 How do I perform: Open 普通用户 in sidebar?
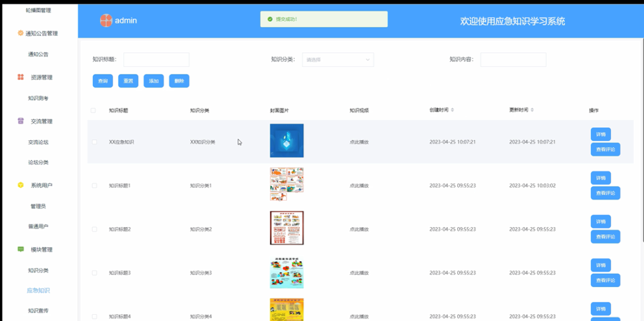pyautogui.click(x=38, y=227)
